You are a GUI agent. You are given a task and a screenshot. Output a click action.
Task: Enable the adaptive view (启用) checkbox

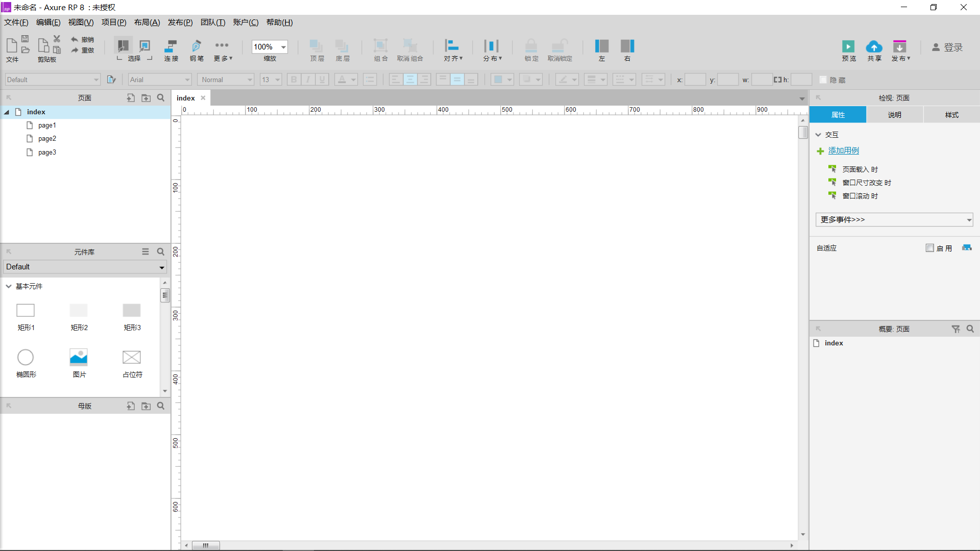click(x=929, y=248)
